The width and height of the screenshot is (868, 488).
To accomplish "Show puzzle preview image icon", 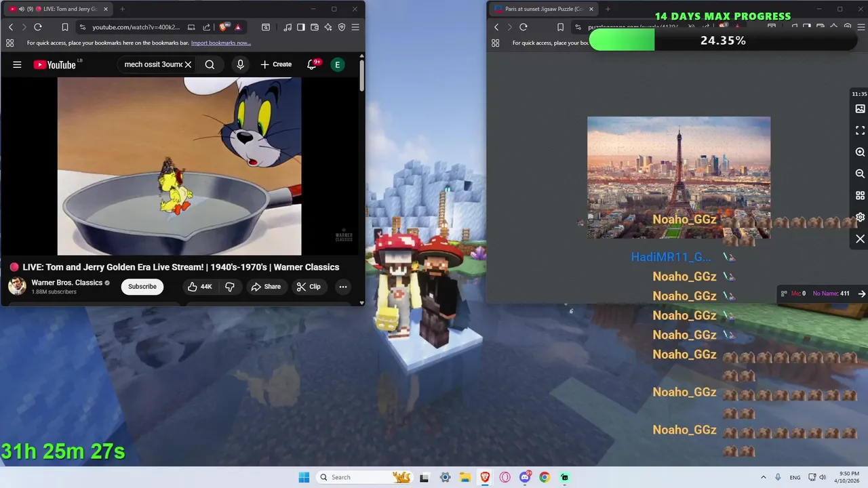I will tap(860, 108).
